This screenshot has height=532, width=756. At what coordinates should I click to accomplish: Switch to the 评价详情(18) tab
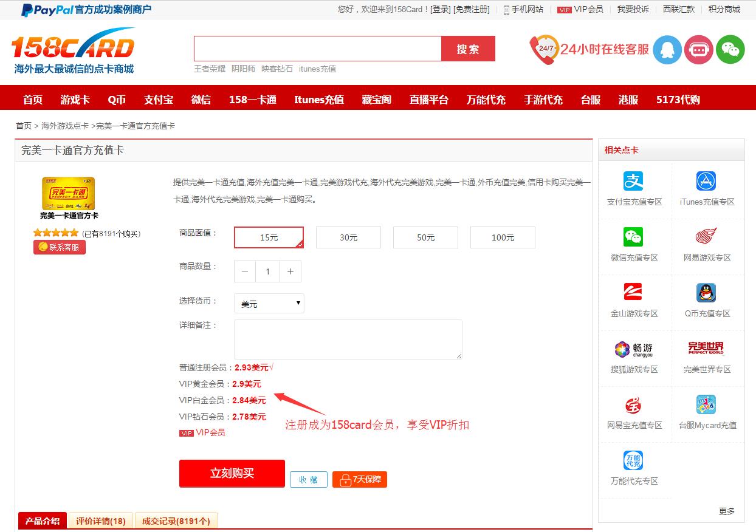pyautogui.click(x=101, y=521)
